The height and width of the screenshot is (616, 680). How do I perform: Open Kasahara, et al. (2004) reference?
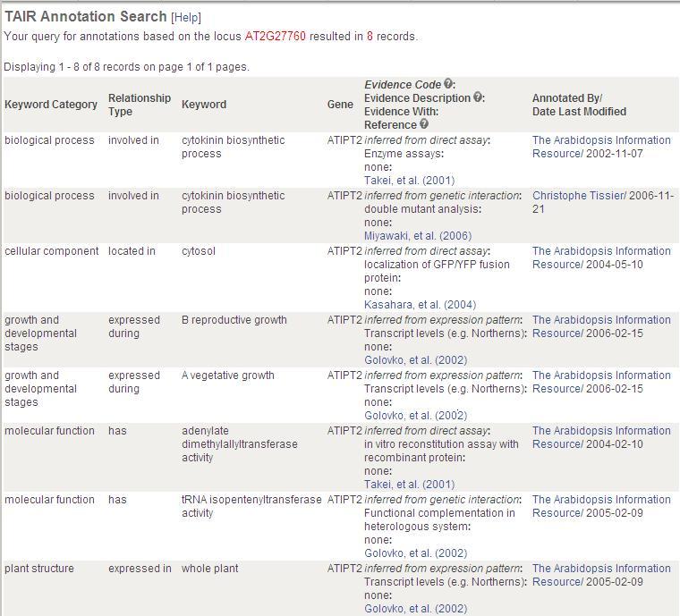pos(421,305)
